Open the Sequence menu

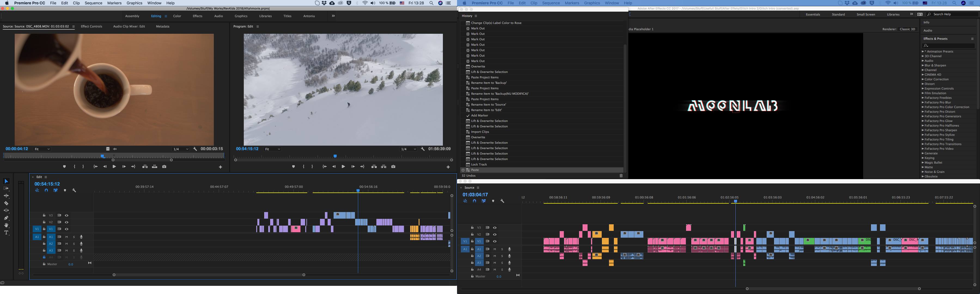[93, 3]
